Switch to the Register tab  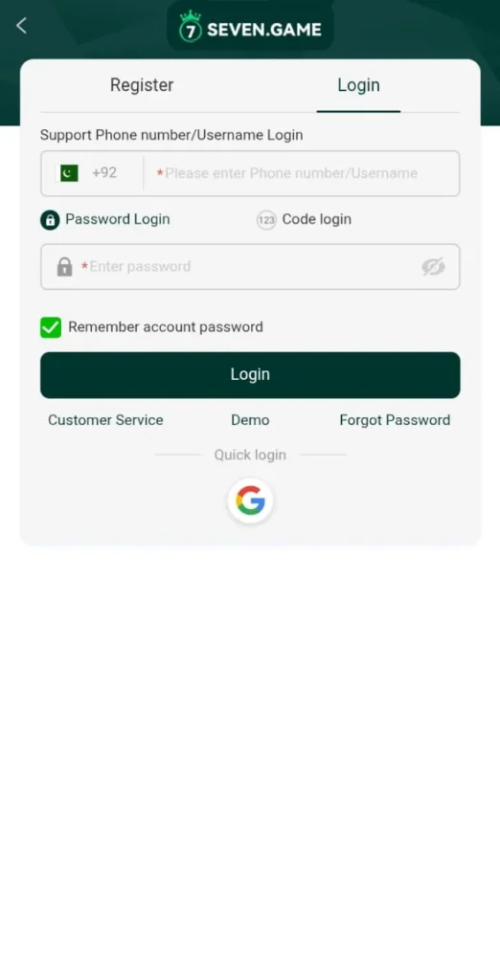tap(142, 85)
